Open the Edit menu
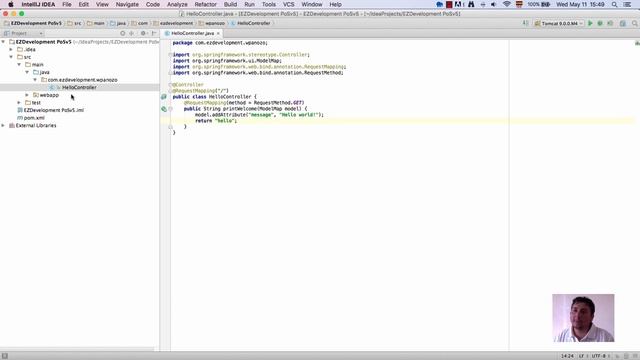The height and width of the screenshot is (360, 640). (84, 4)
